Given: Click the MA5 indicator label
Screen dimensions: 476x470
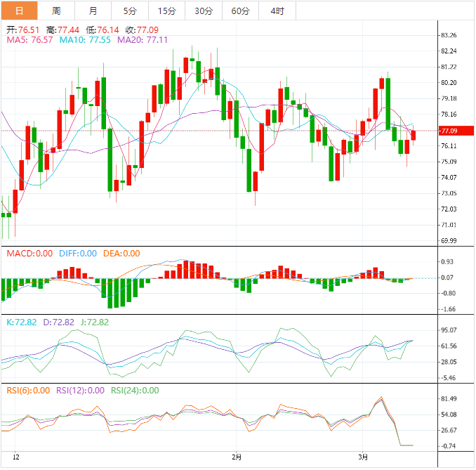Looking at the screenshot, I should [x=29, y=41].
